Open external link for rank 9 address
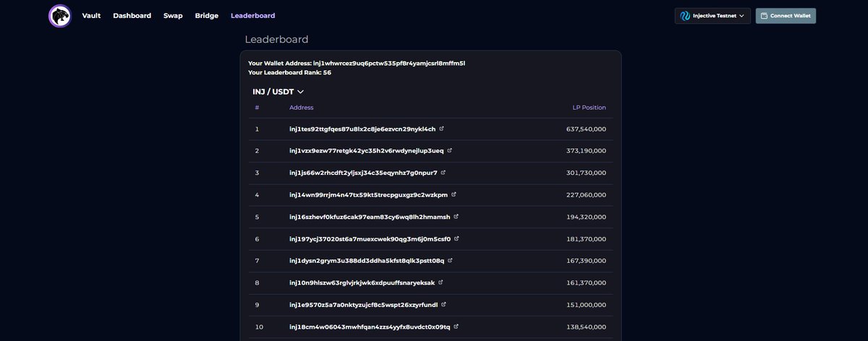This screenshot has height=341, width=868. [444, 304]
